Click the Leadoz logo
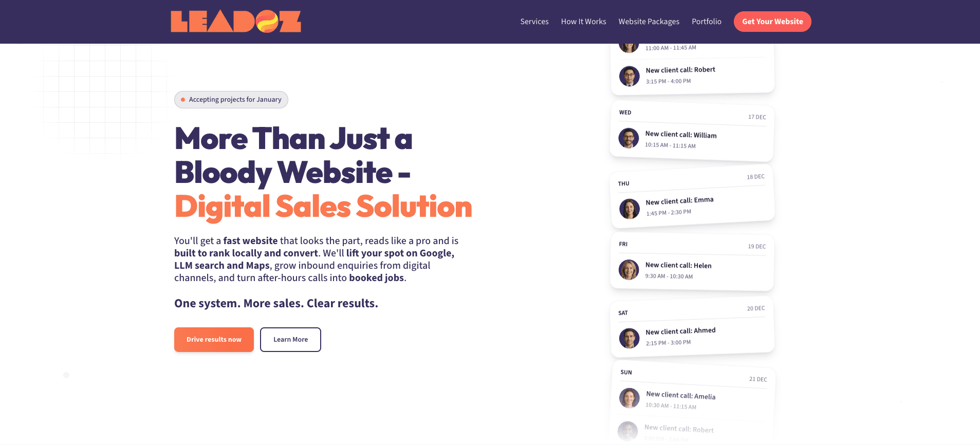The height and width of the screenshot is (445, 980). tap(236, 22)
